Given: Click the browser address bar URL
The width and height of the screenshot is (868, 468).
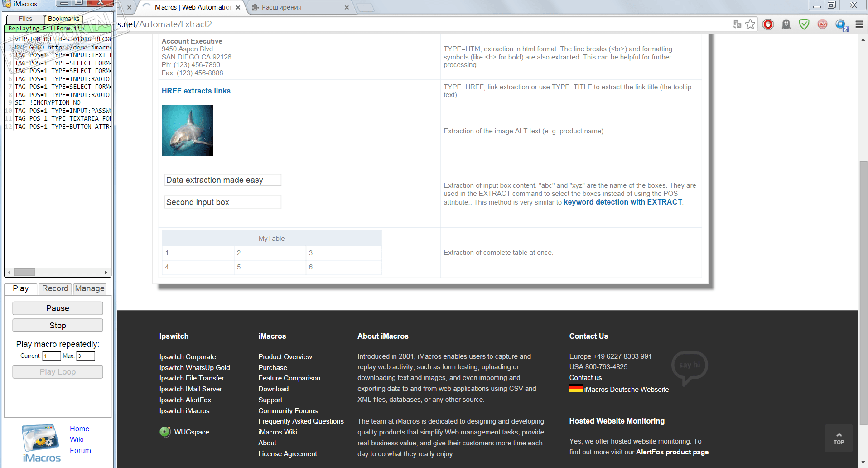Looking at the screenshot, I should tap(421, 24).
